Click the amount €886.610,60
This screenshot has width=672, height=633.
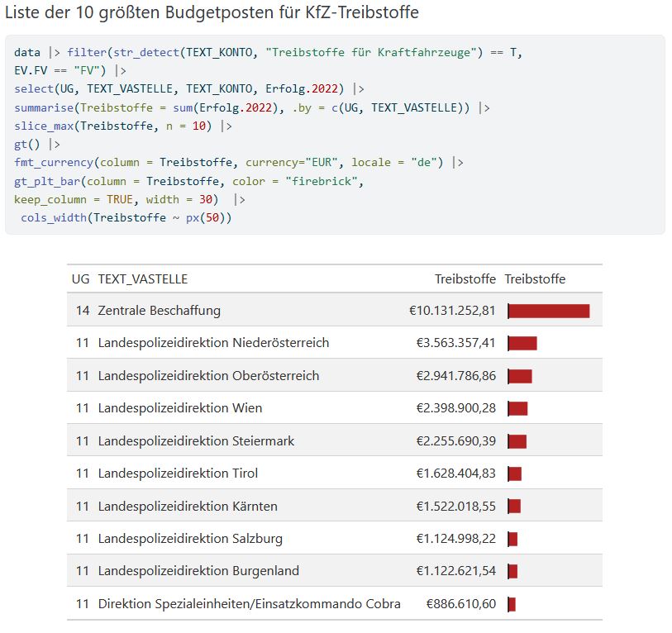[x=460, y=604]
